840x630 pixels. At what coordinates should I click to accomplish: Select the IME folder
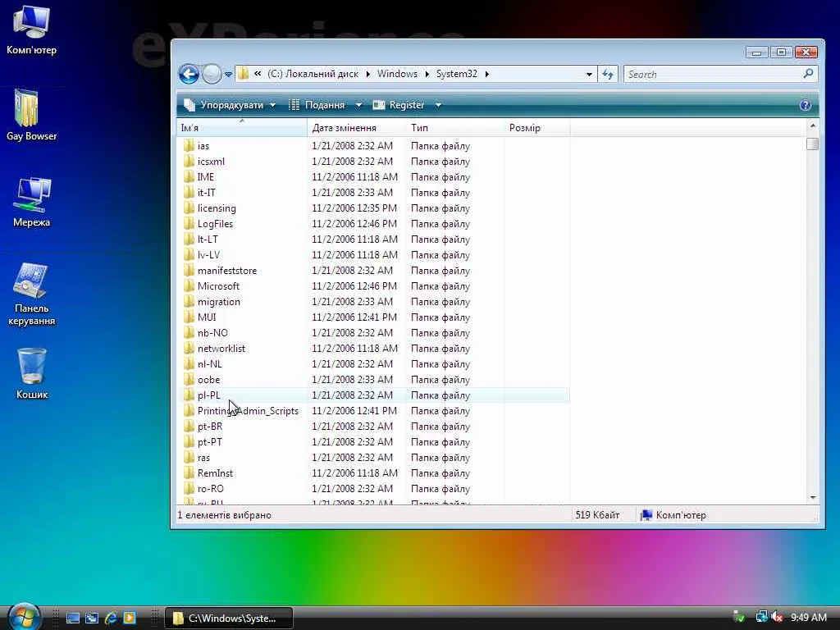click(x=206, y=177)
